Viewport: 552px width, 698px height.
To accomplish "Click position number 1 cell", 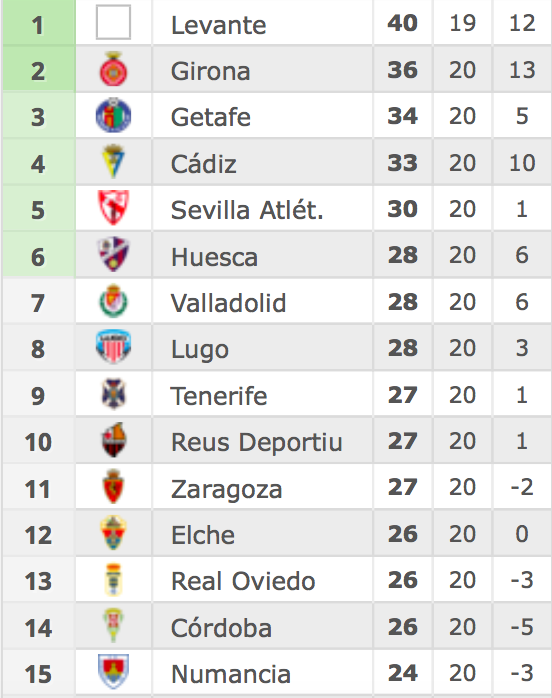I will 39,23.
